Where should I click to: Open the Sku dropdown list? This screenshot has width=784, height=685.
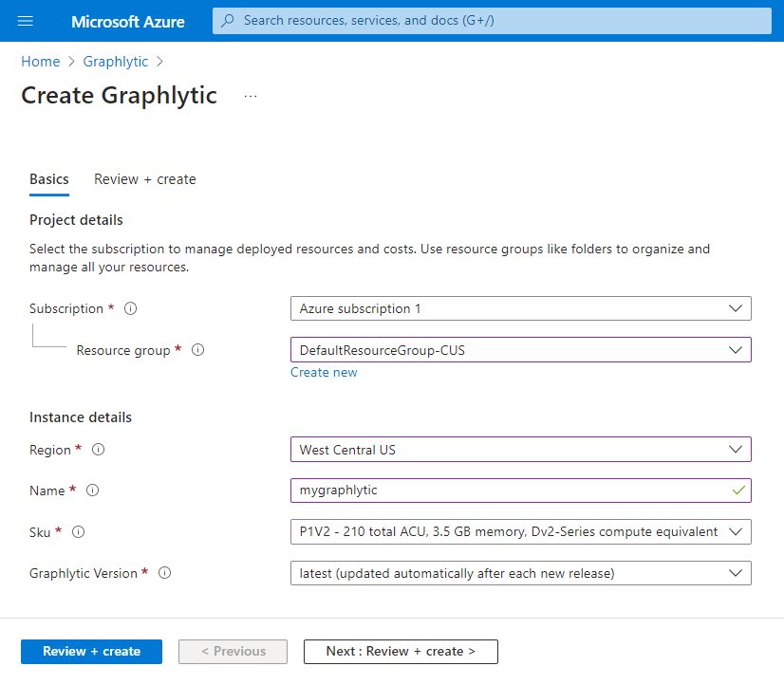click(520, 531)
